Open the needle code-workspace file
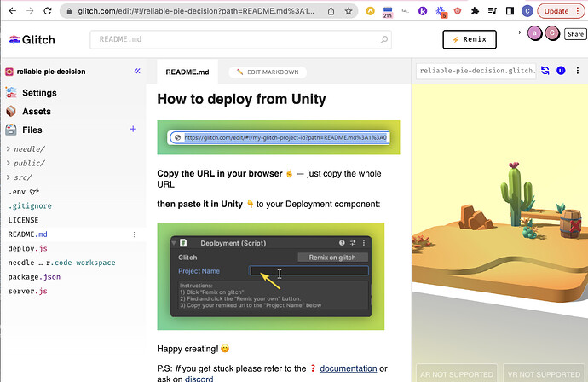 pyautogui.click(x=62, y=263)
